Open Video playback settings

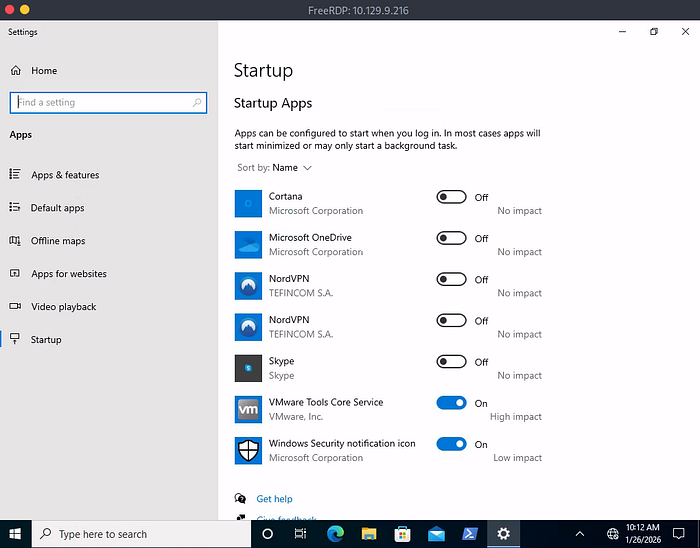pos(63,307)
